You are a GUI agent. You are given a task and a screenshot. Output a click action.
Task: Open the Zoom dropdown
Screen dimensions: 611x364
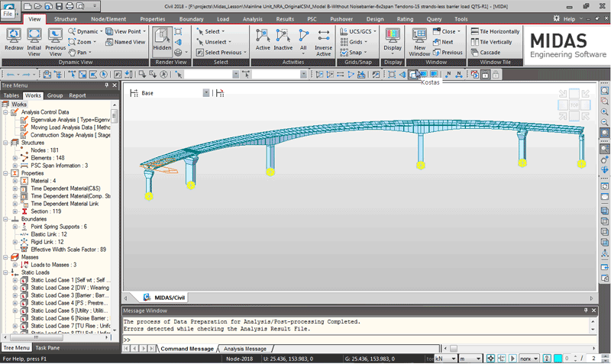point(82,42)
